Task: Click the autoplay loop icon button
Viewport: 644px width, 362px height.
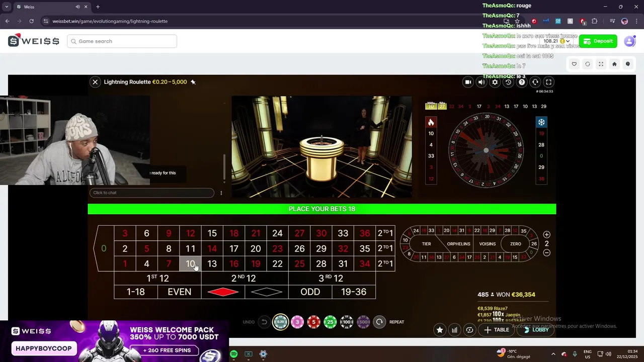Action: 469,330
